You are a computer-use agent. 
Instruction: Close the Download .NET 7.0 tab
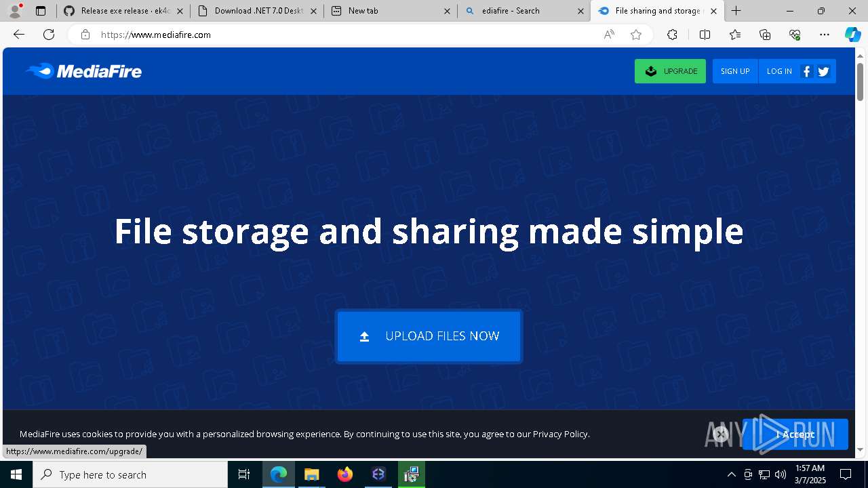pyautogui.click(x=313, y=11)
